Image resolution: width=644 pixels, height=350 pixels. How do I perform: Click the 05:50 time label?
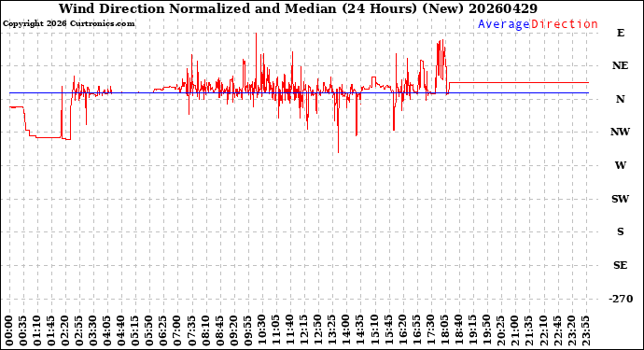point(149,331)
